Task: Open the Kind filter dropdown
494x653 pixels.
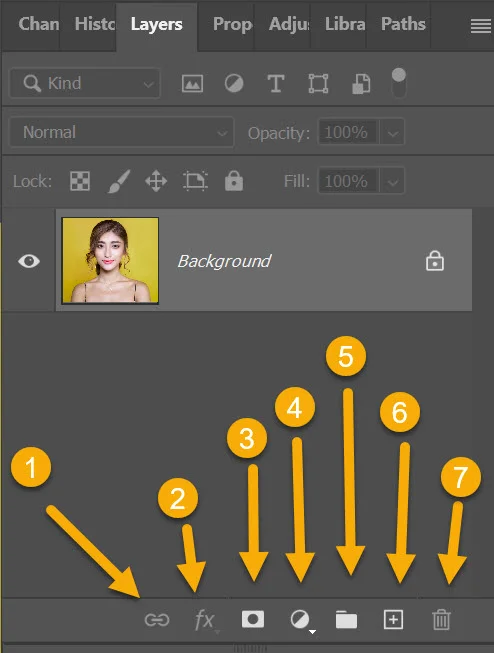Action: [x=85, y=83]
